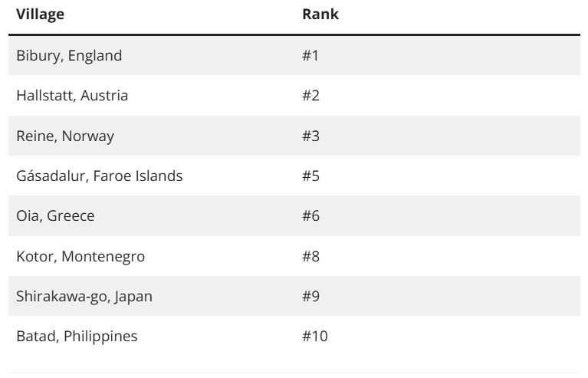Click the thick divider line under the header
The width and height of the screenshot is (588, 378).
coord(294,34)
